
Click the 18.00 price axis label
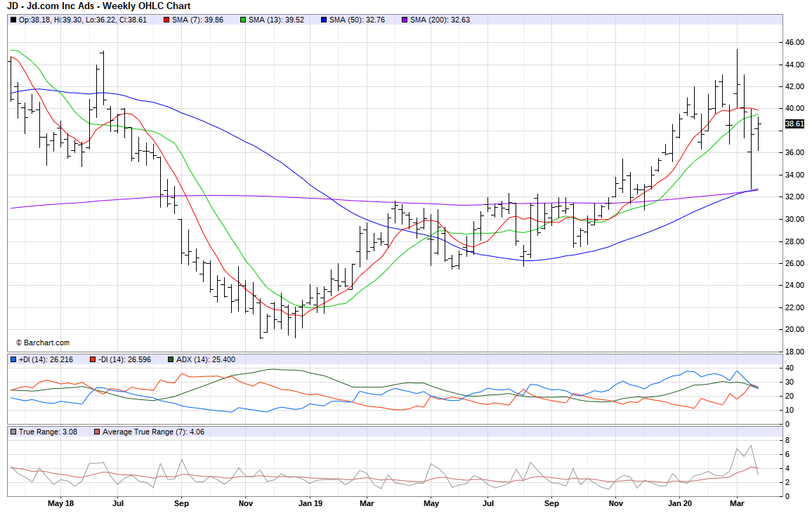(795, 352)
